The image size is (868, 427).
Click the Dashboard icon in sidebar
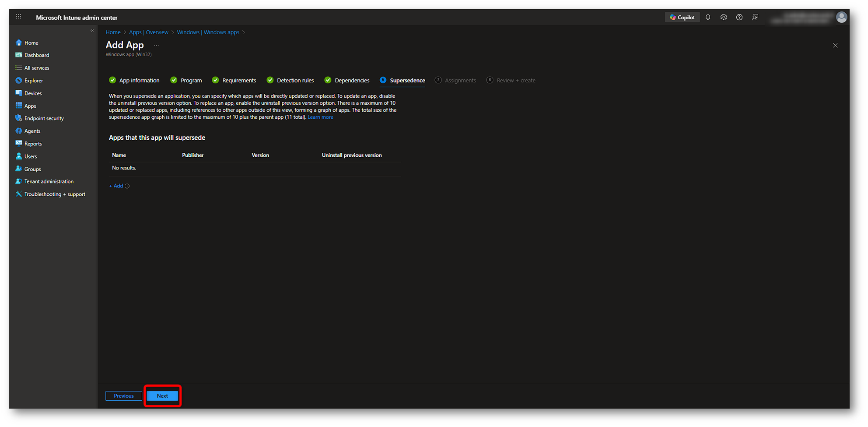[x=19, y=55]
